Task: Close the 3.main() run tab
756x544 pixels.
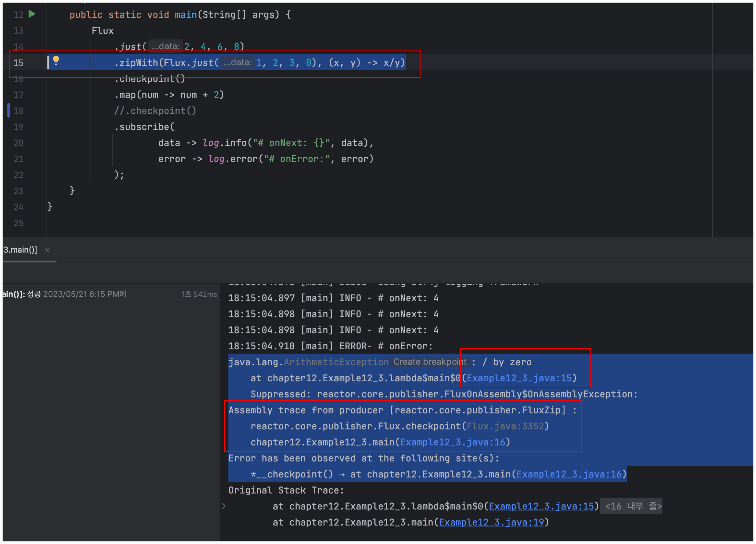Action: pos(47,250)
